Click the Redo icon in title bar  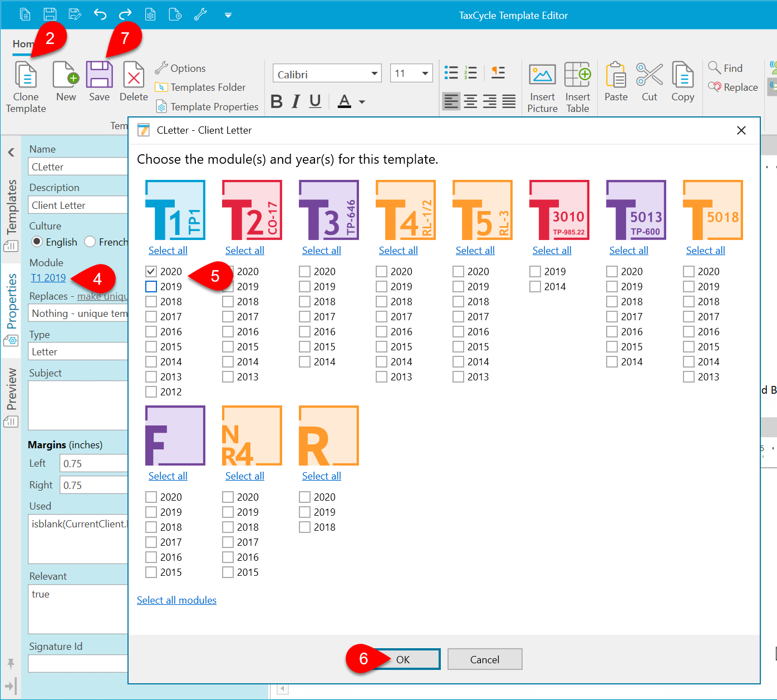click(x=125, y=14)
